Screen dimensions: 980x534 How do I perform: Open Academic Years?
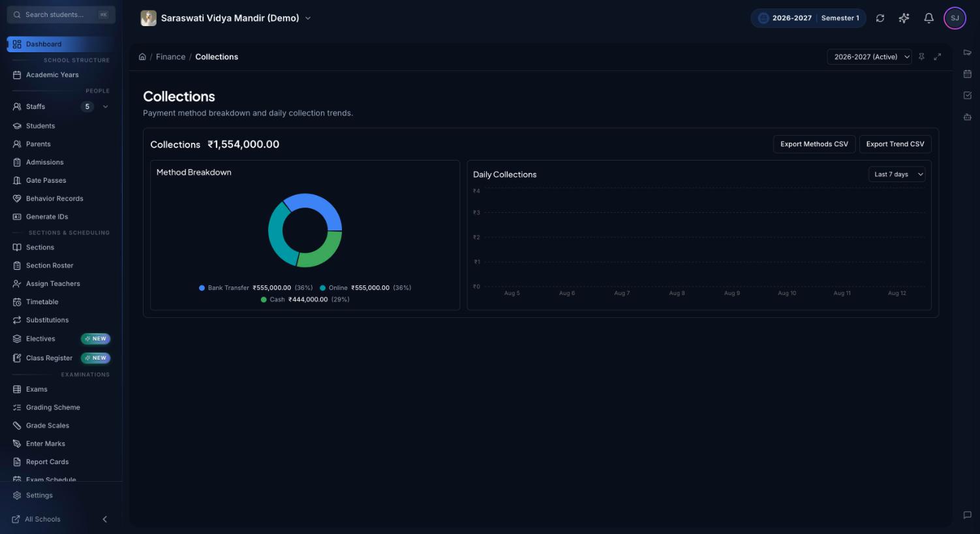click(x=61, y=75)
